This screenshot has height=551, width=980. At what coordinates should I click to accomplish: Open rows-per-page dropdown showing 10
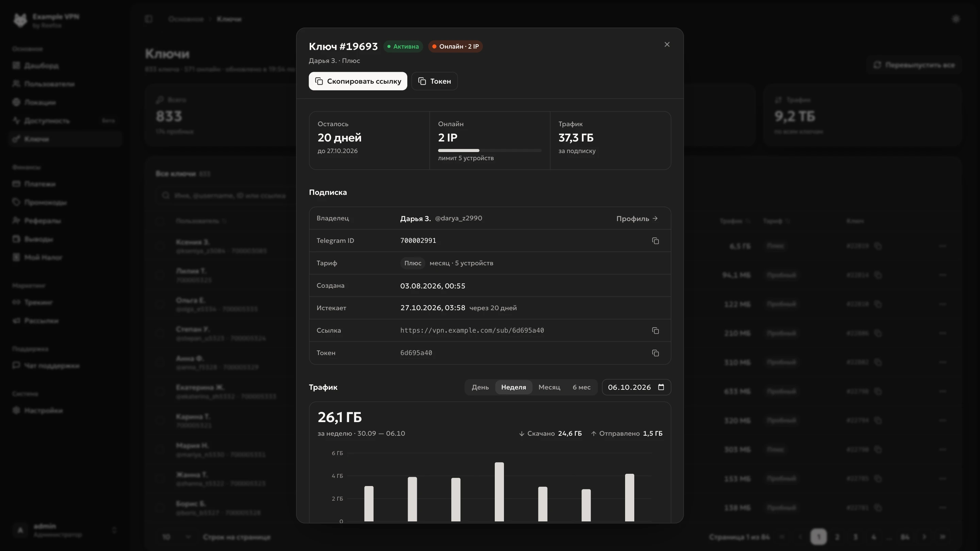[176, 537]
